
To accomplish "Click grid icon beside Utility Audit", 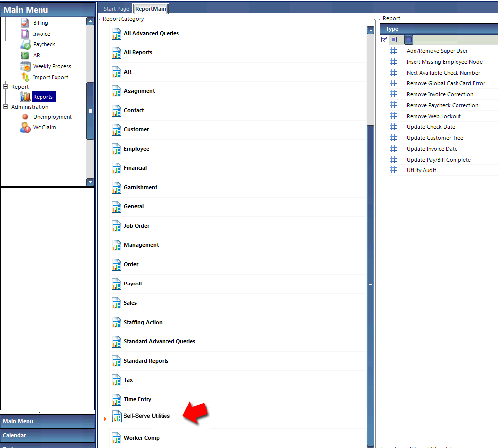I will point(394,170).
